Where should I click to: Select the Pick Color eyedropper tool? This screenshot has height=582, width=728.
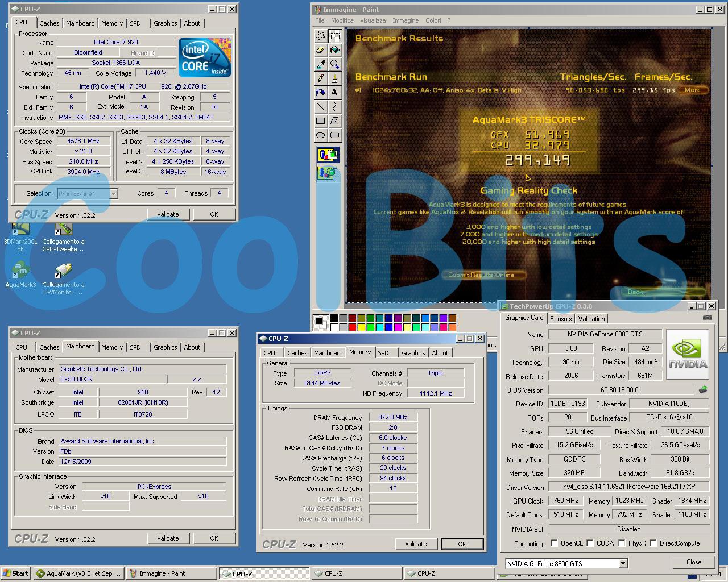(x=321, y=64)
